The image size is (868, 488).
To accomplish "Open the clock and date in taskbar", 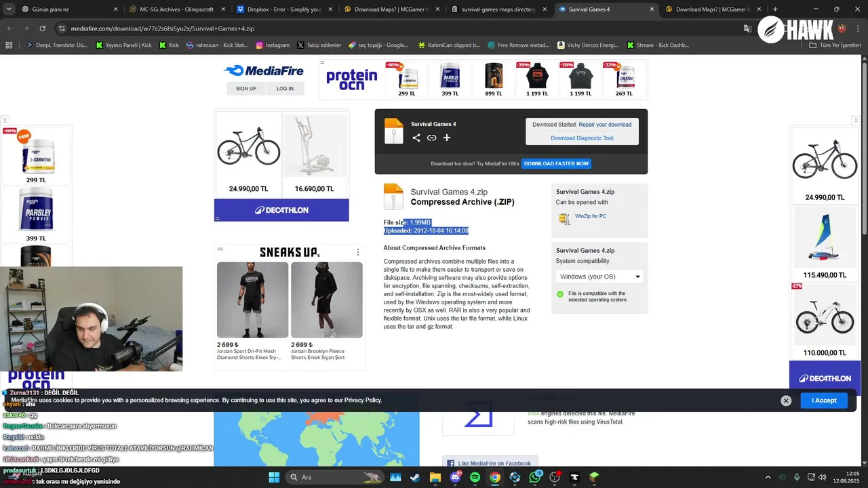I will pyautogui.click(x=847, y=477).
